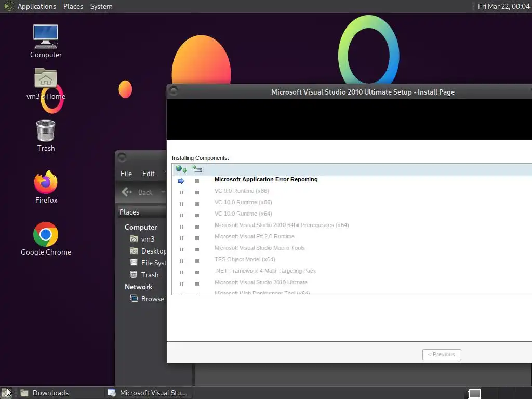Click the File System drive icon in sidebar
Screen dimensions: 532x399
point(134,262)
